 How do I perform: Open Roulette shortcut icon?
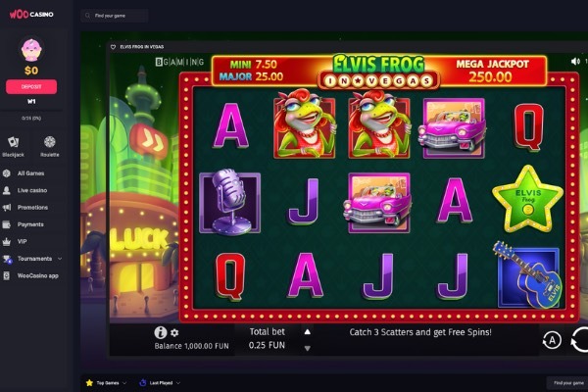pyautogui.click(x=50, y=142)
